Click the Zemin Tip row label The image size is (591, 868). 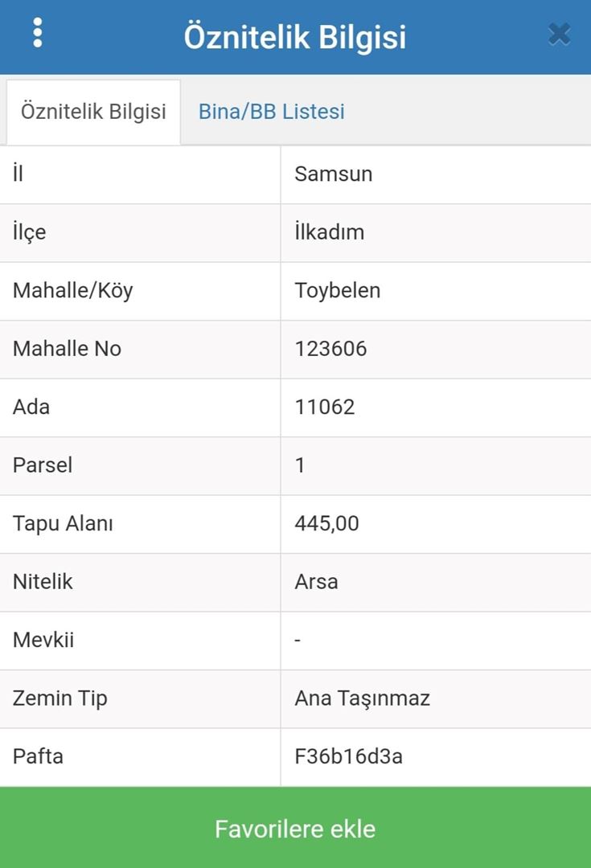click(x=60, y=698)
